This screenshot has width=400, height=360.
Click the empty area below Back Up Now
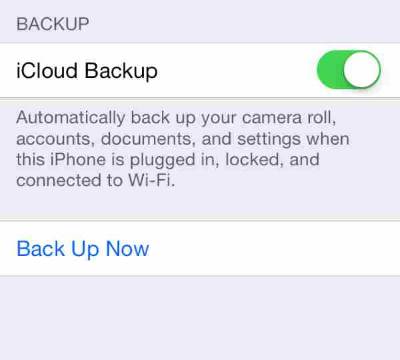tap(200, 318)
